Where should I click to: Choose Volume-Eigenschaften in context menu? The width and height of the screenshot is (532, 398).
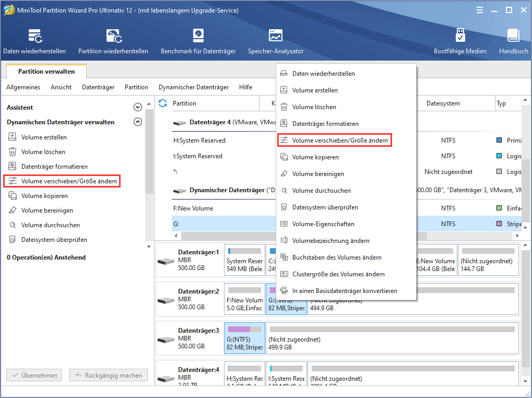(x=346, y=224)
